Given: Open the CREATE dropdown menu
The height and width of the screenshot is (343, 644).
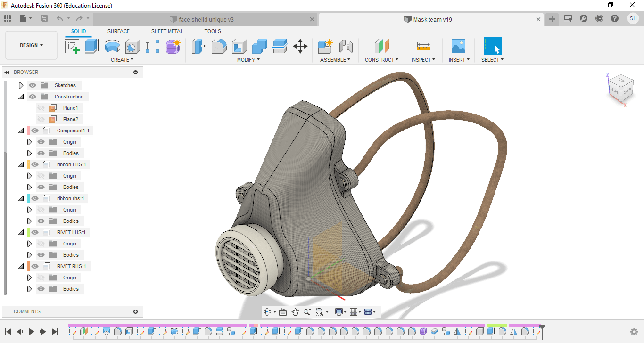Looking at the screenshot, I should 122,60.
